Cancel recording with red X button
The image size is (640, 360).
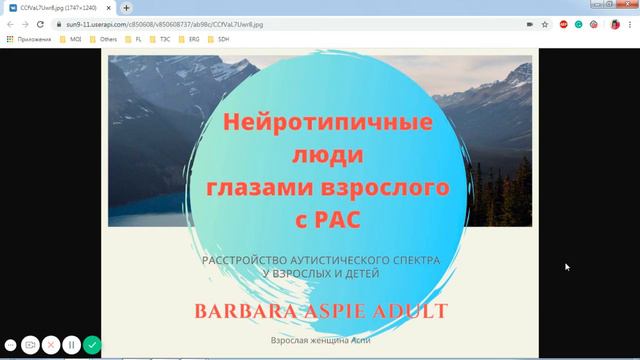click(x=51, y=345)
